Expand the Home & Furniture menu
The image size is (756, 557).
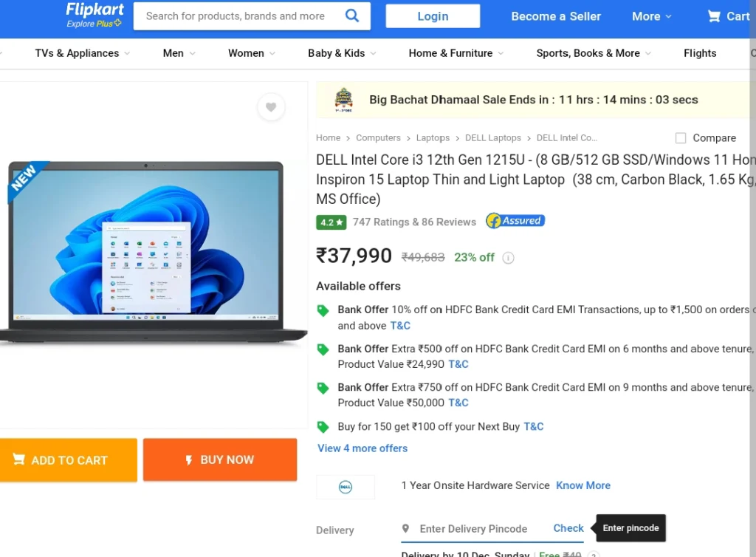[456, 53]
